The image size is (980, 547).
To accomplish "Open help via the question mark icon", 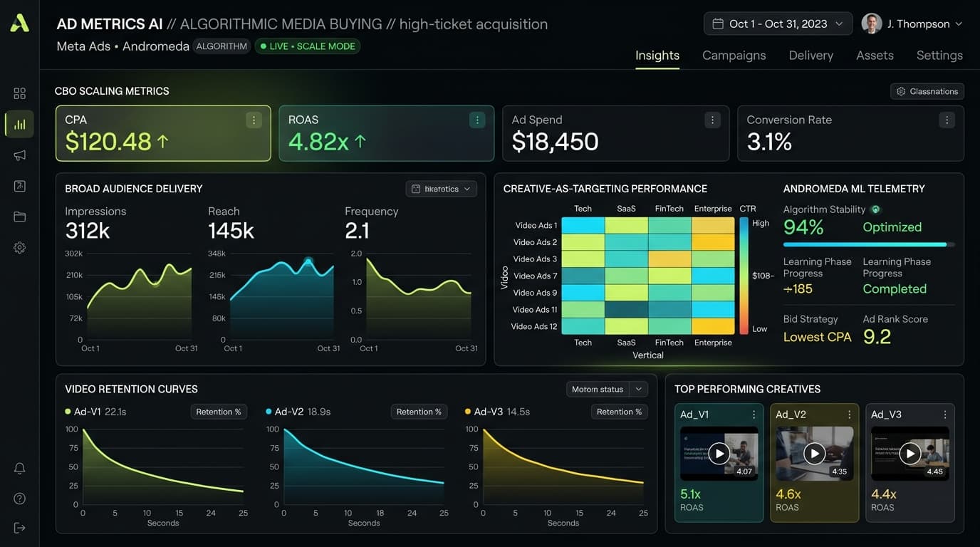I will pyautogui.click(x=20, y=499).
